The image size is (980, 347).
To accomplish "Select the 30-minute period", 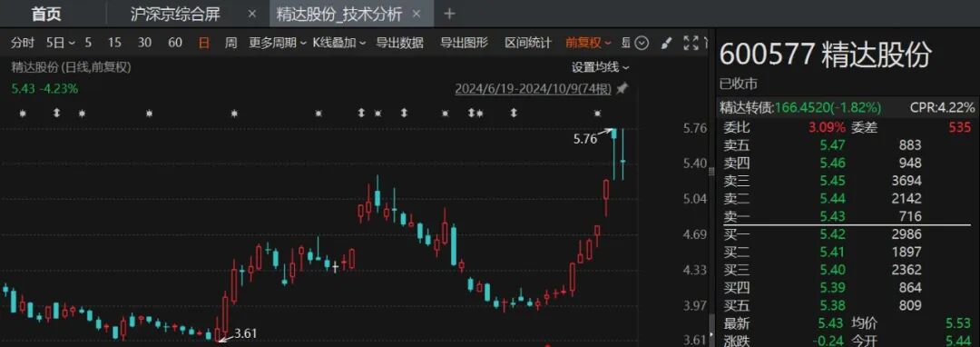I will pyautogui.click(x=145, y=43).
